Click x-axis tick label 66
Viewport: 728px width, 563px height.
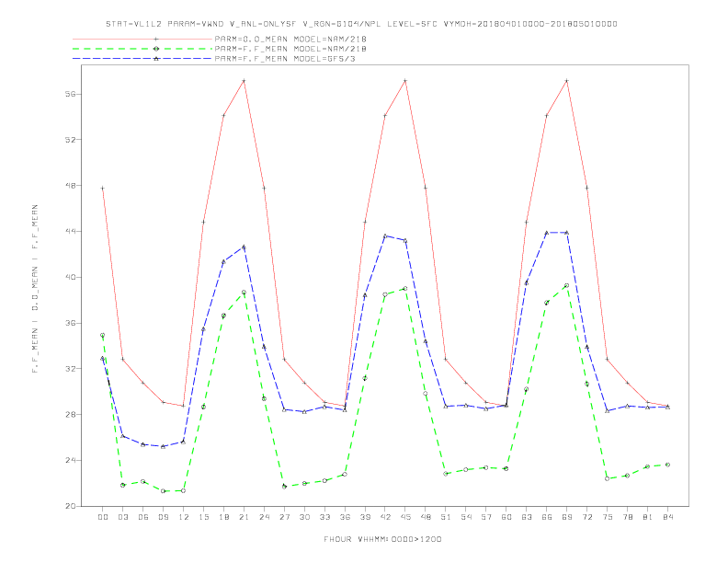547,517
